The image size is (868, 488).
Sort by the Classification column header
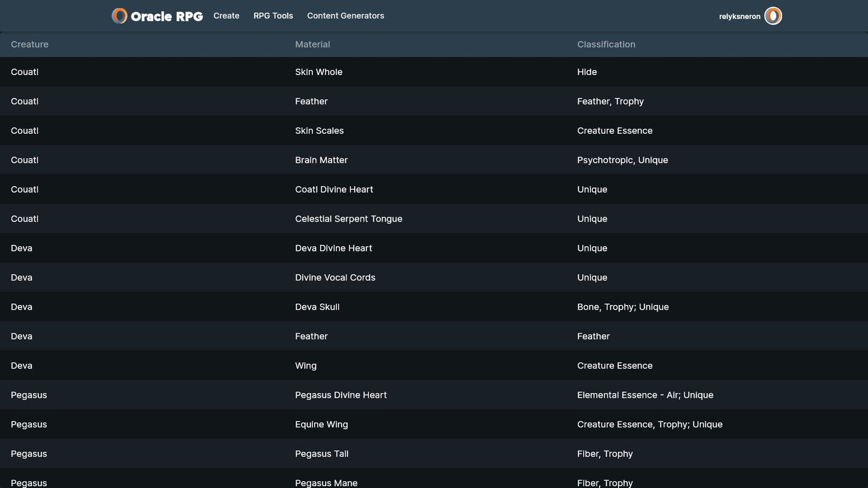point(606,44)
